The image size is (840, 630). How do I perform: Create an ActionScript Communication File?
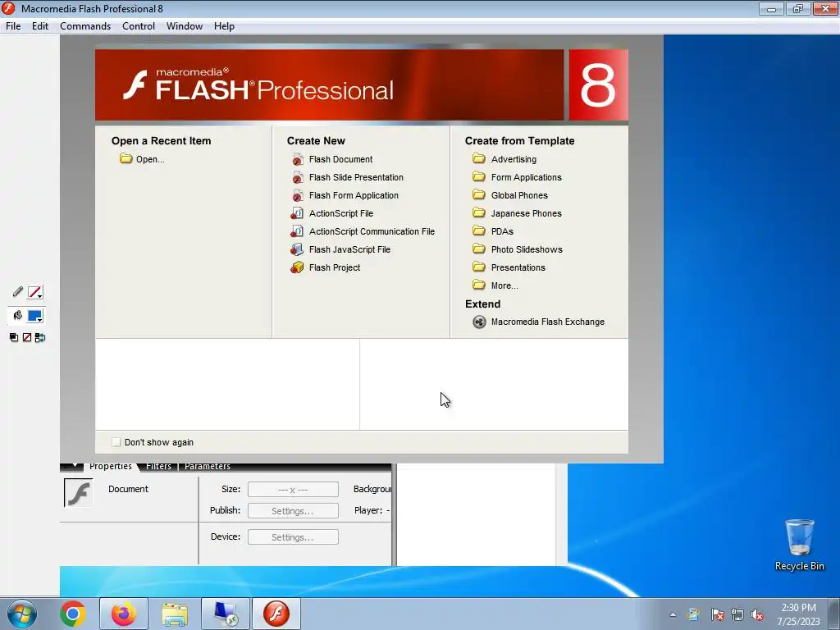tap(372, 231)
